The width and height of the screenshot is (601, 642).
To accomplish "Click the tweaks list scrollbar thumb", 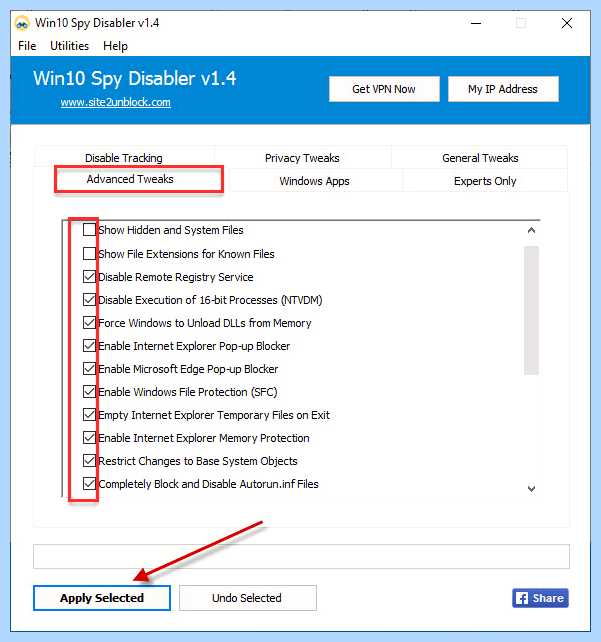I will pyautogui.click(x=531, y=310).
